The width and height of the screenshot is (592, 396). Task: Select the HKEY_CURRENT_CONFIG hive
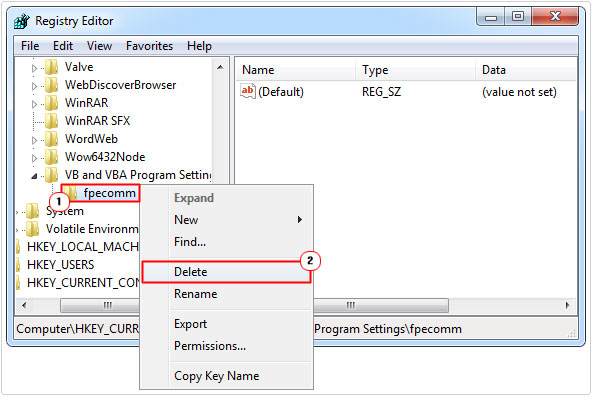(83, 283)
